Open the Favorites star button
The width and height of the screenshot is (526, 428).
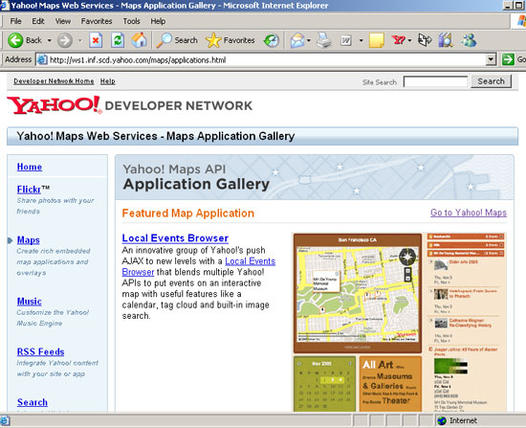213,41
